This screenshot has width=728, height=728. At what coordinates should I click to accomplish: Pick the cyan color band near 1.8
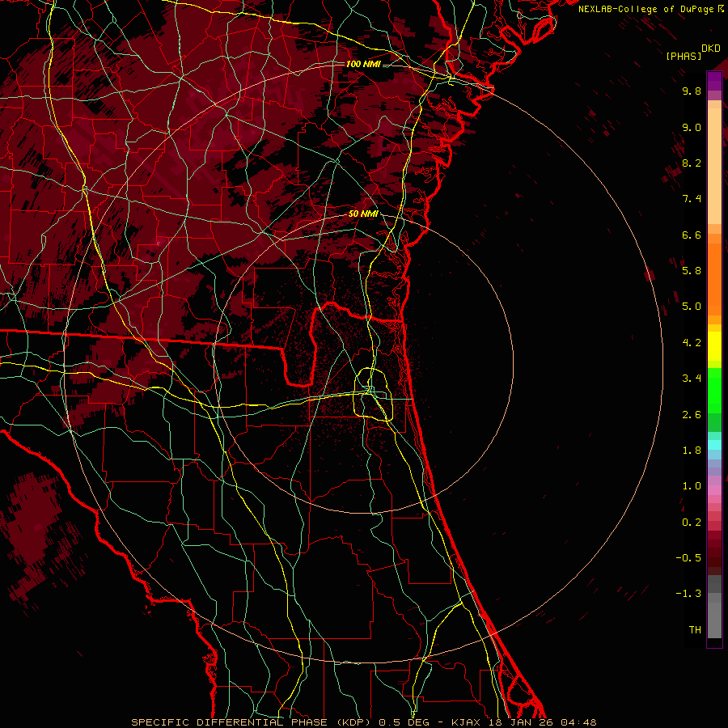714,445
